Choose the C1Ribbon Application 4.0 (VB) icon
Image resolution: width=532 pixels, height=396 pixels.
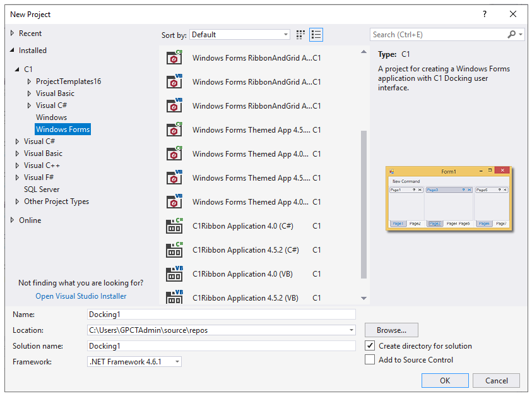point(174,274)
